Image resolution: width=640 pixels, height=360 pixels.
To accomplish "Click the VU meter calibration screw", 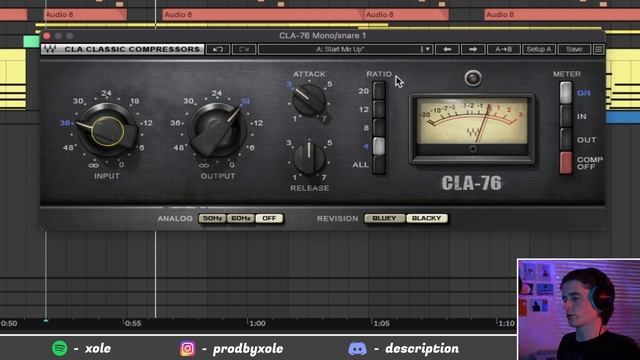I will [x=473, y=149].
